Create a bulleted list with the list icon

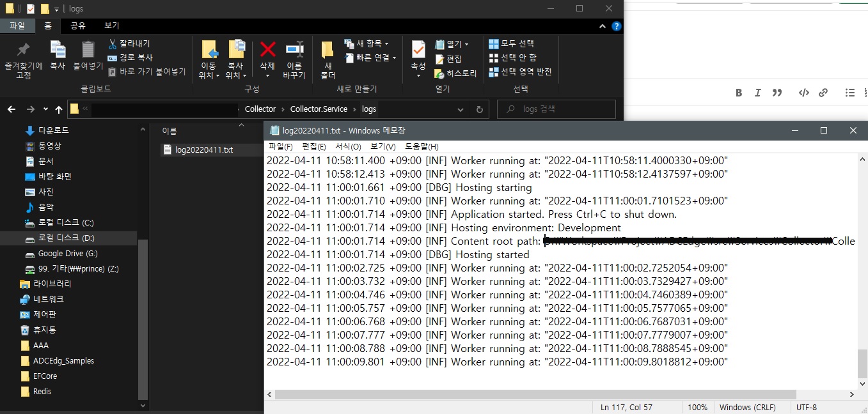[x=850, y=93]
